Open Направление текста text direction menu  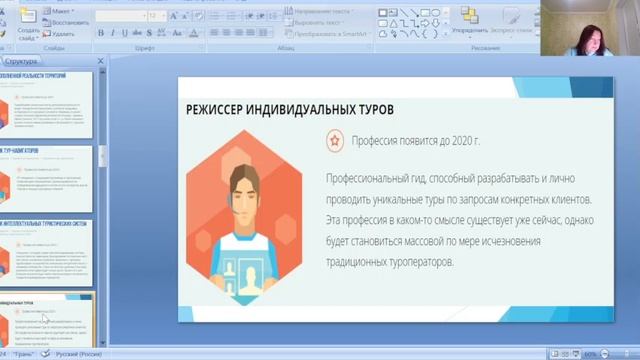pyautogui.click(x=320, y=11)
